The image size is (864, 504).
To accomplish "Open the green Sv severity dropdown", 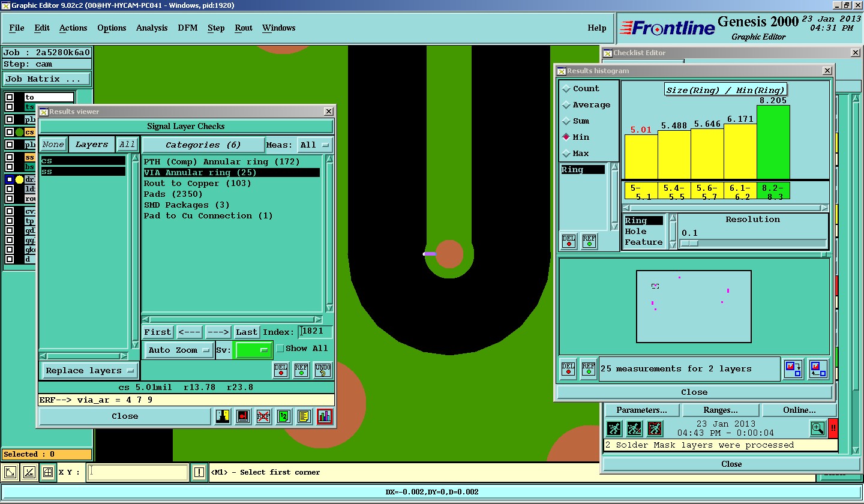I will [253, 350].
